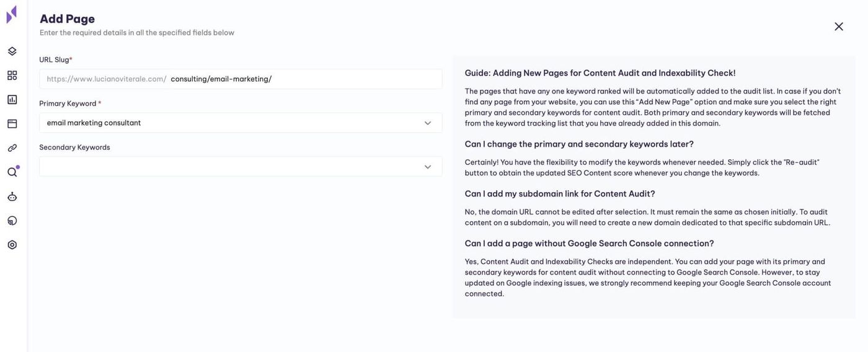Click the 'email marketing consultant' selected value
Image resolution: width=868 pixels, height=352 pixels.
point(94,123)
